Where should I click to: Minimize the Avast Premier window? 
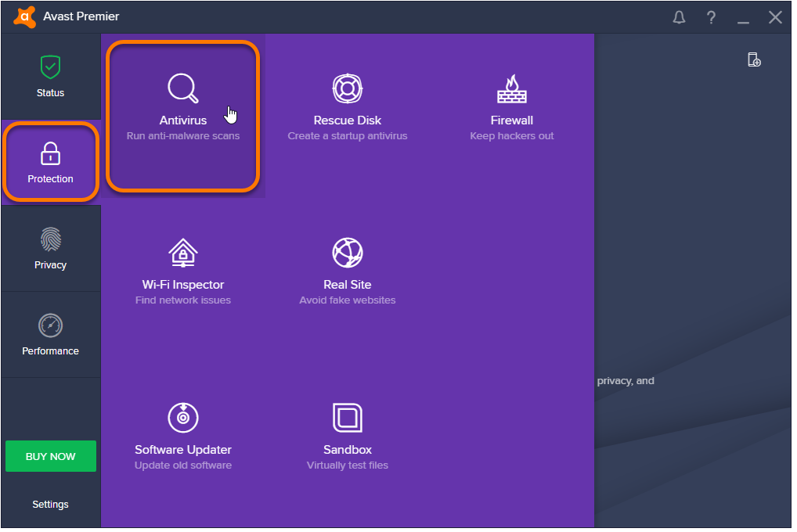pyautogui.click(x=743, y=17)
